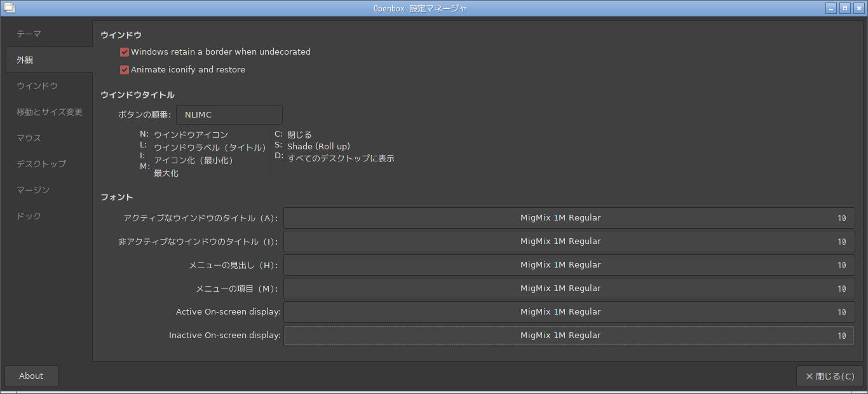
Task: Click the アイコン化（最小化） legend text
Action: click(194, 160)
